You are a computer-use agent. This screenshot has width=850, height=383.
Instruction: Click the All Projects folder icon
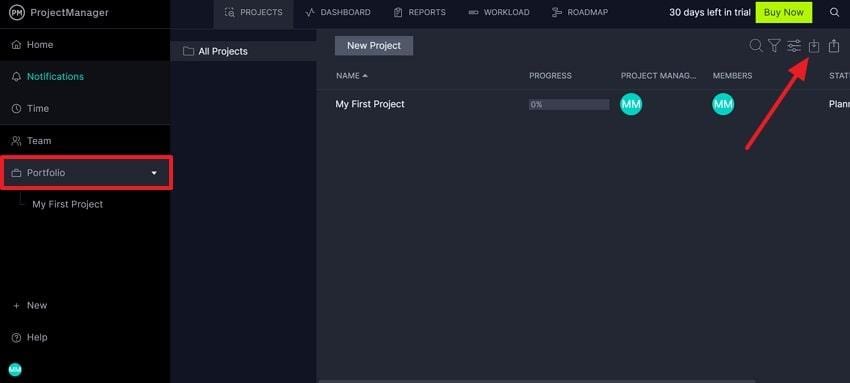click(188, 51)
